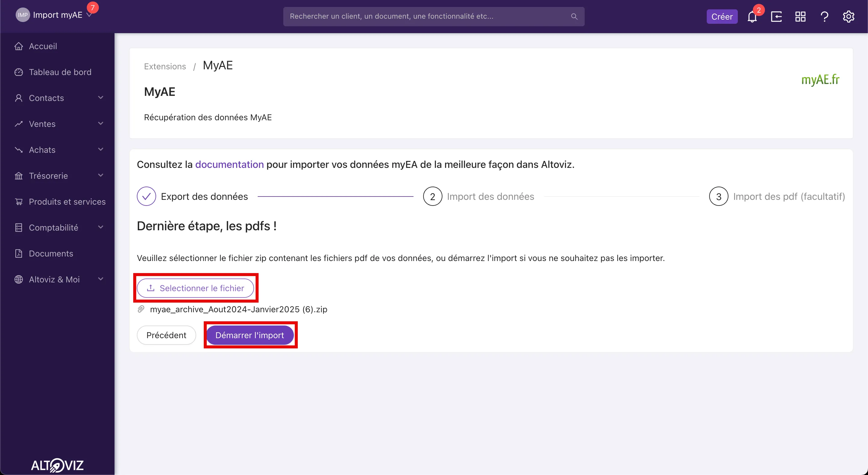The height and width of the screenshot is (475, 868).
Task: Click the Trésorerie bank icon
Action: click(x=19, y=176)
